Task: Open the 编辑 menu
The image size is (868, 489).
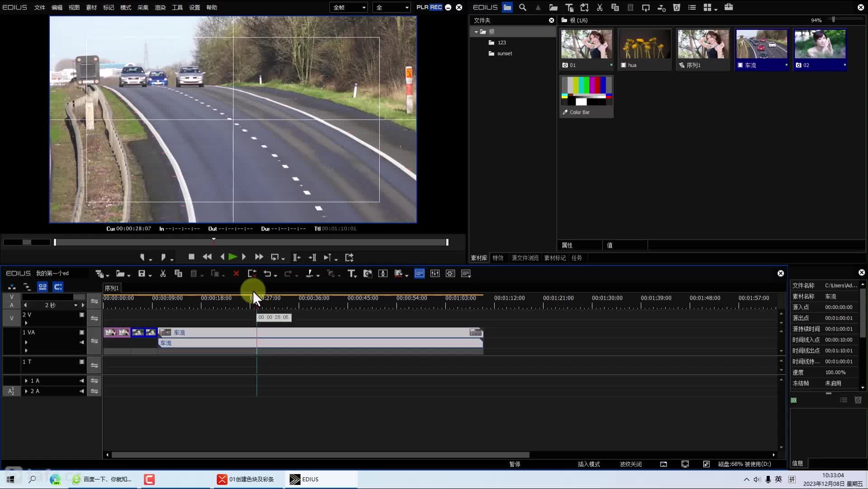Action: click(57, 7)
